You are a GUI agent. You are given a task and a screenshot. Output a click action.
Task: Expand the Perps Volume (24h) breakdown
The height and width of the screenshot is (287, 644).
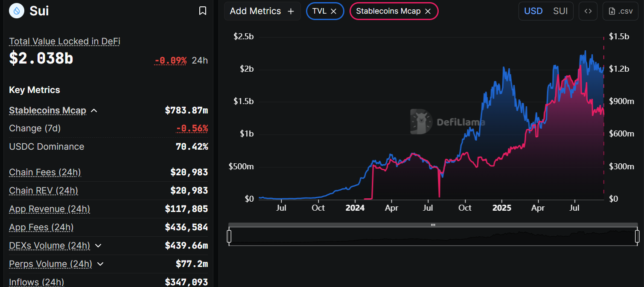click(x=100, y=264)
